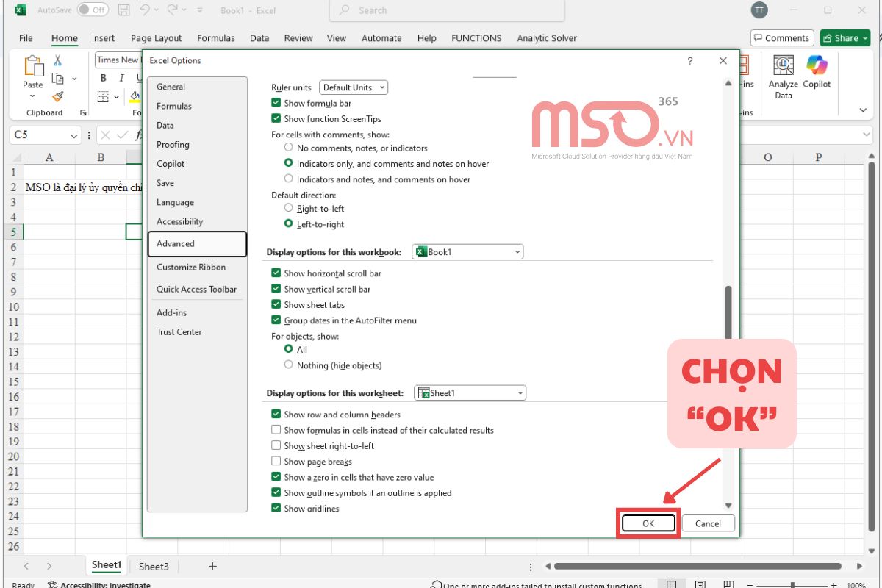Click the Redo arrow icon
The image size is (882, 588).
tap(171, 10)
